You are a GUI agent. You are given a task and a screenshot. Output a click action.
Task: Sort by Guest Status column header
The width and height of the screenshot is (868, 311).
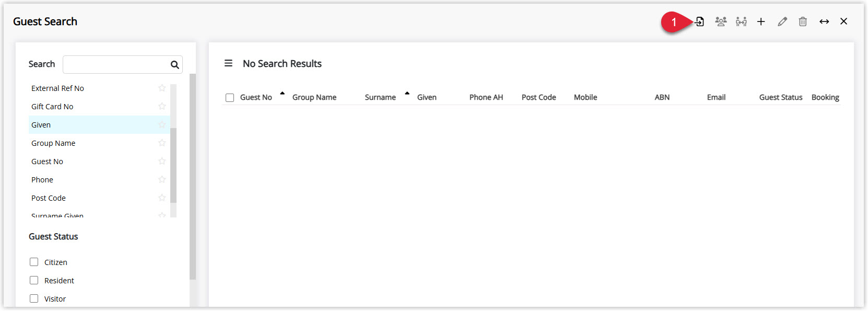point(781,97)
